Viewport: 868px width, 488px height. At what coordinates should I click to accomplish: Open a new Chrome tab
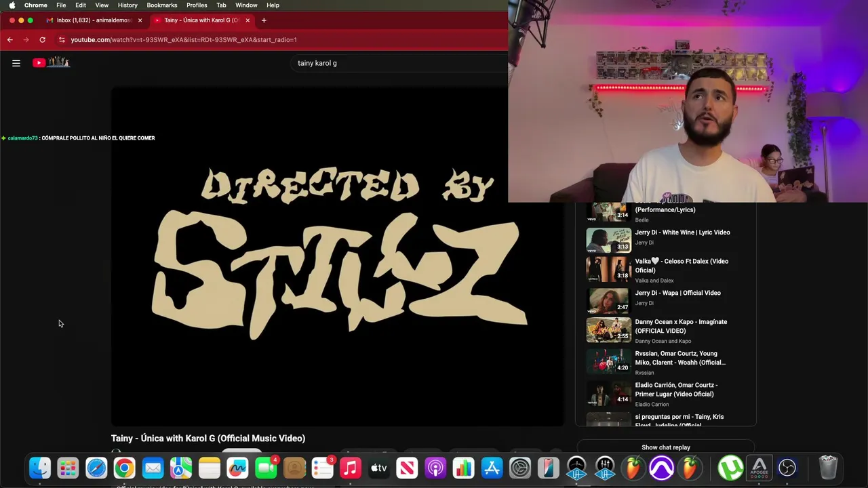[264, 20]
